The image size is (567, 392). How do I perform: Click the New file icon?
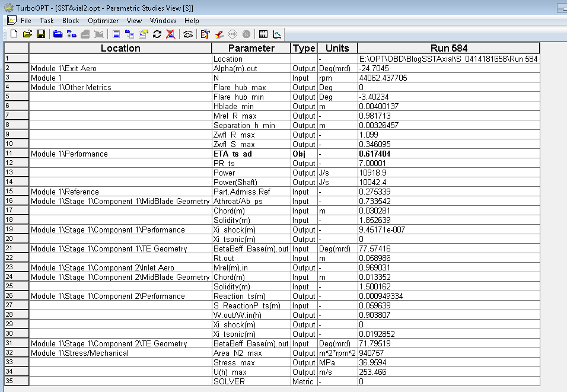point(14,34)
